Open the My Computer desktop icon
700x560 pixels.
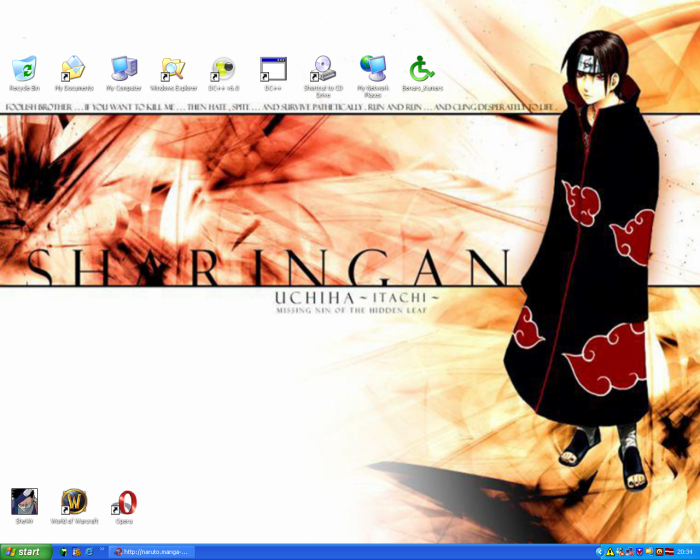tap(124, 74)
